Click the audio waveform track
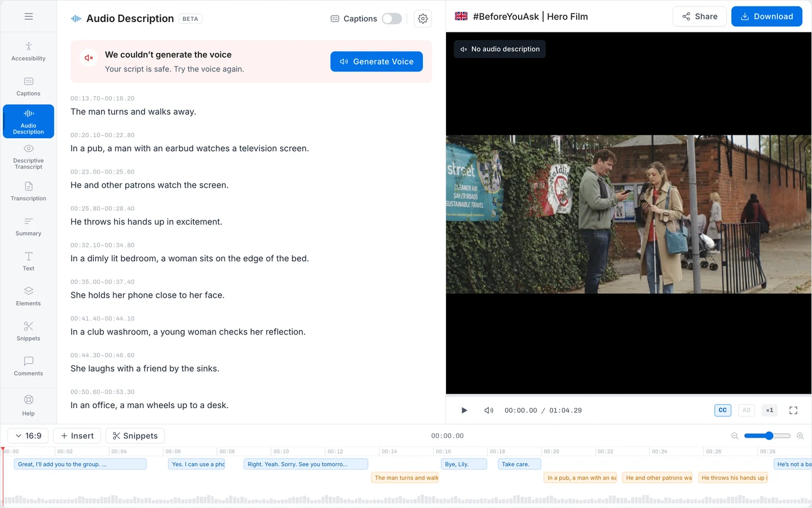 pyautogui.click(x=406, y=499)
